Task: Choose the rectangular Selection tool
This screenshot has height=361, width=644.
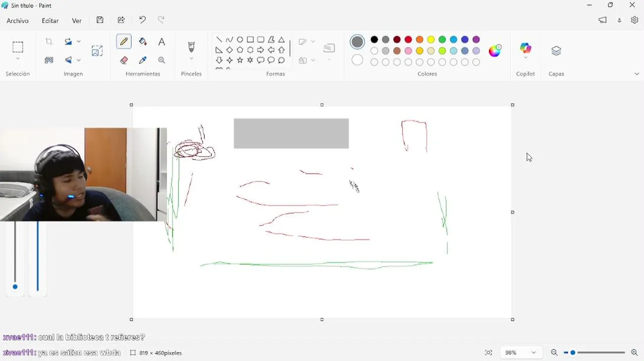Action: (x=18, y=47)
